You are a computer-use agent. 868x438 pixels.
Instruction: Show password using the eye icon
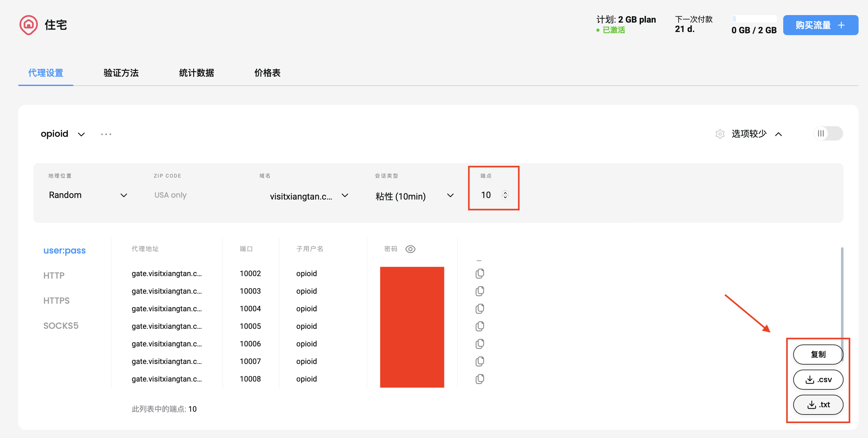pyautogui.click(x=410, y=249)
